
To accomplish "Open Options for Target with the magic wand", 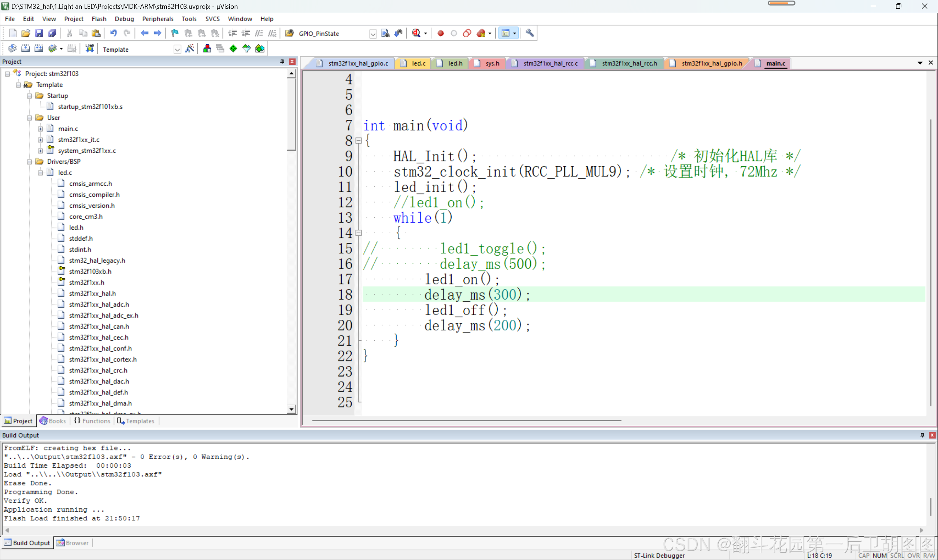I will (x=190, y=49).
